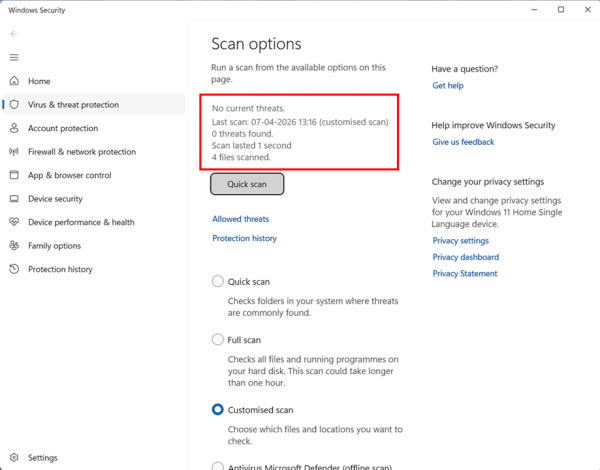
Task: Click the Firewall & network antenna icon
Action: (x=14, y=152)
